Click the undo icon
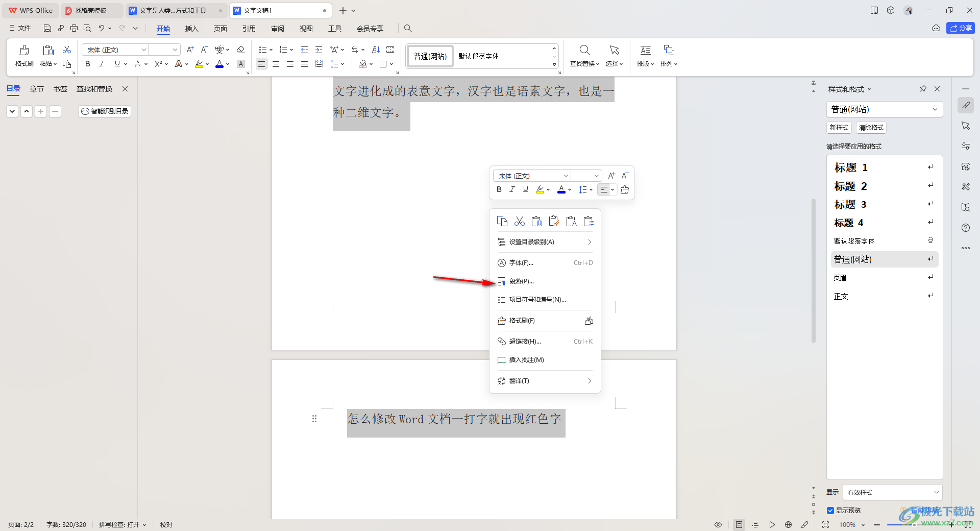This screenshot has width=980, height=531. 101,28
